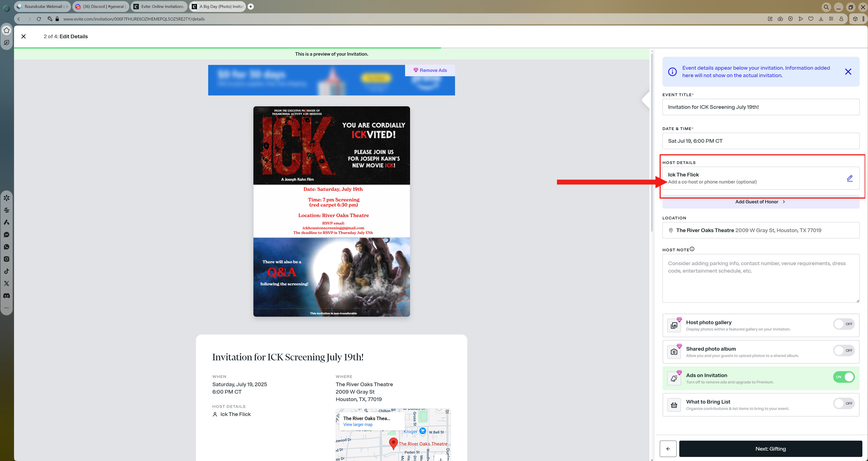This screenshot has width=868, height=461.
Task: Toggle Host photo gallery switch
Action: (x=844, y=324)
